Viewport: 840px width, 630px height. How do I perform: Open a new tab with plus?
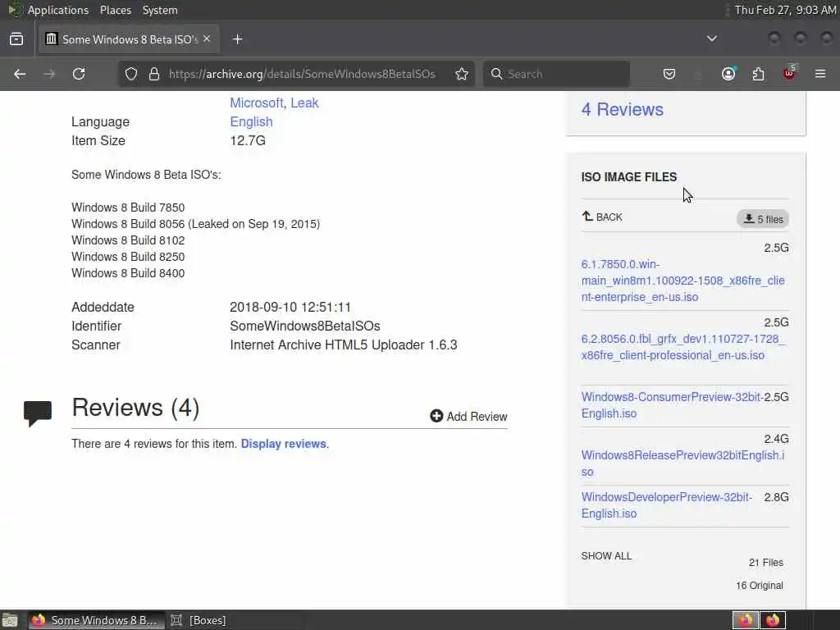click(x=238, y=39)
